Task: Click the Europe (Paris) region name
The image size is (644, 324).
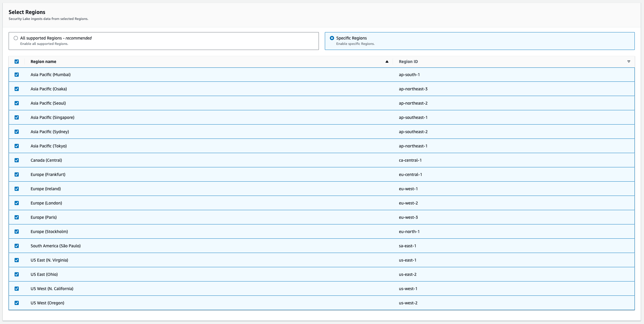Action: click(x=44, y=217)
